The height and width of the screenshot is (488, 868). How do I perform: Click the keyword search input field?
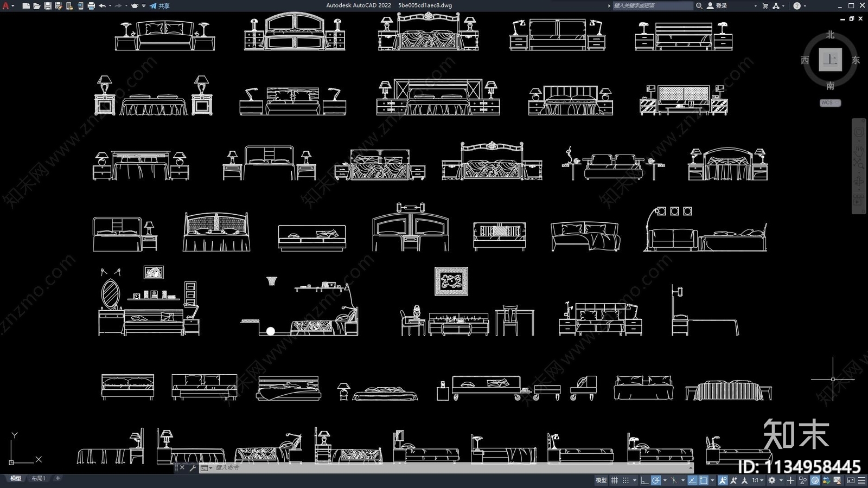653,5
